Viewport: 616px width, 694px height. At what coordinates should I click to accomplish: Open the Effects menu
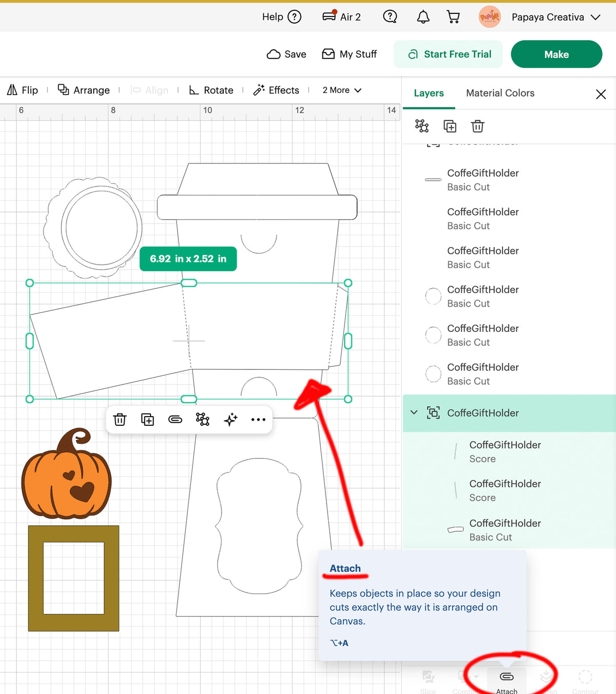click(276, 90)
